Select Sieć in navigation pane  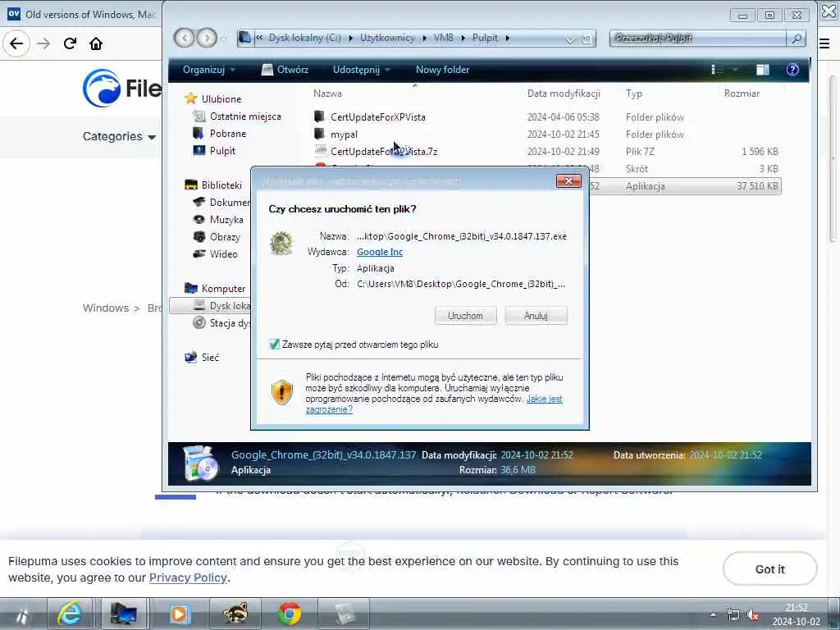click(x=210, y=358)
